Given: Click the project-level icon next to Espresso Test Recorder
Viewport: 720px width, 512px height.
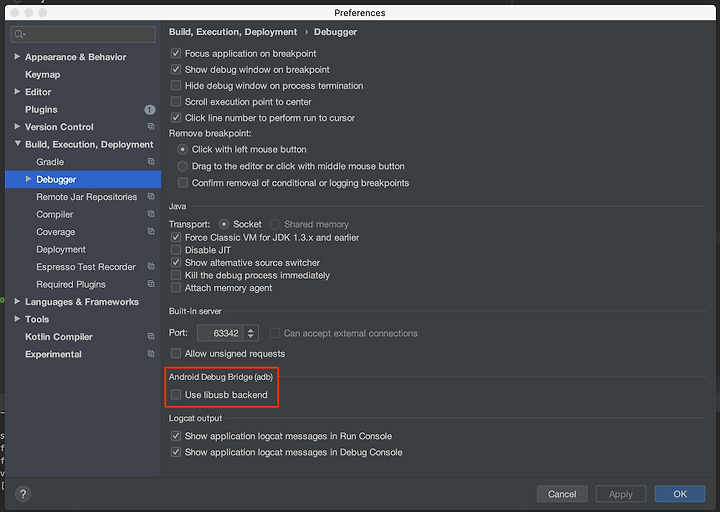Looking at the screenshot, I should click(151, 266).
